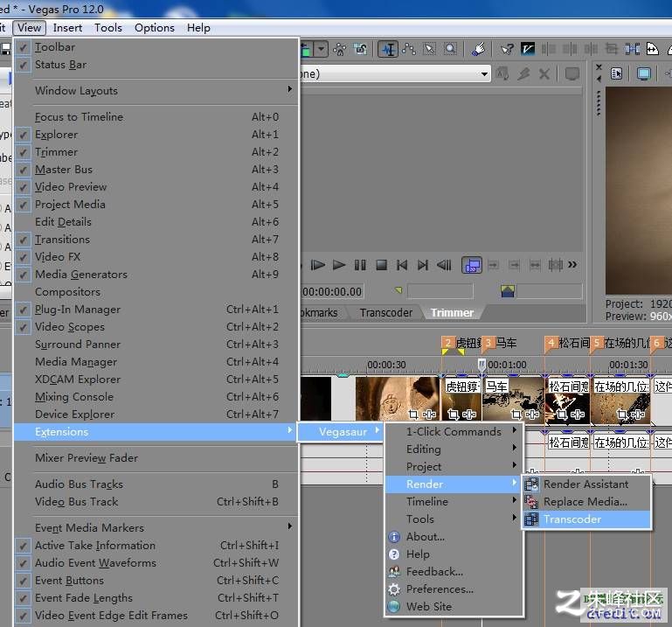672x627 pixels.
Task: Expand the Window Layouts submenu
Action: click(156, 91)
